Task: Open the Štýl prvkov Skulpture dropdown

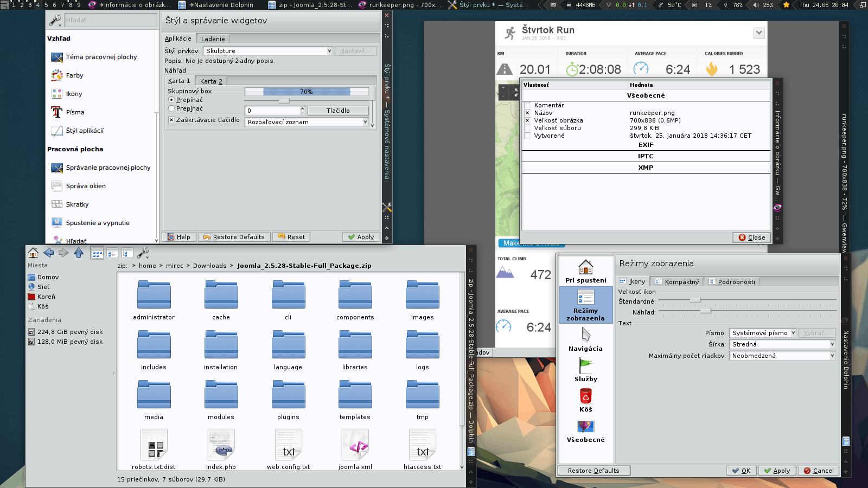Action: point(267,51)
